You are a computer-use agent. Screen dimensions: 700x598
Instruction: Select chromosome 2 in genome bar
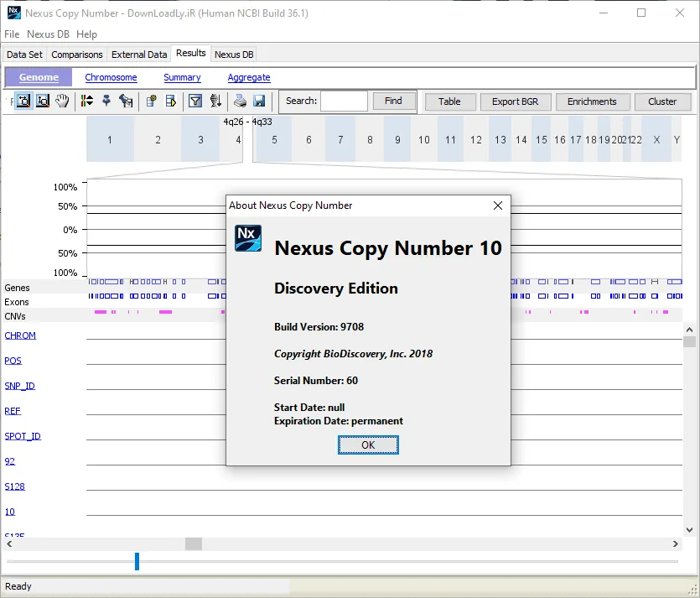coord(158,140)
